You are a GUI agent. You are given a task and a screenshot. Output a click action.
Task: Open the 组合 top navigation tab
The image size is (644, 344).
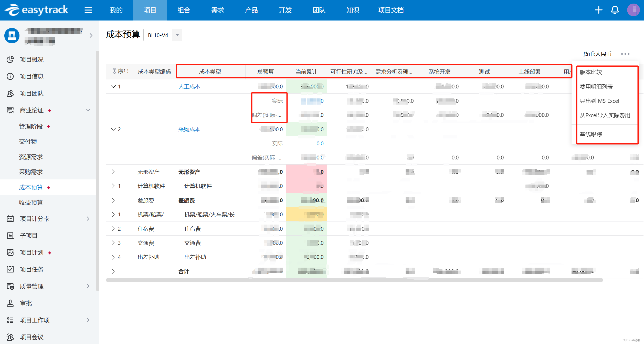184,10
